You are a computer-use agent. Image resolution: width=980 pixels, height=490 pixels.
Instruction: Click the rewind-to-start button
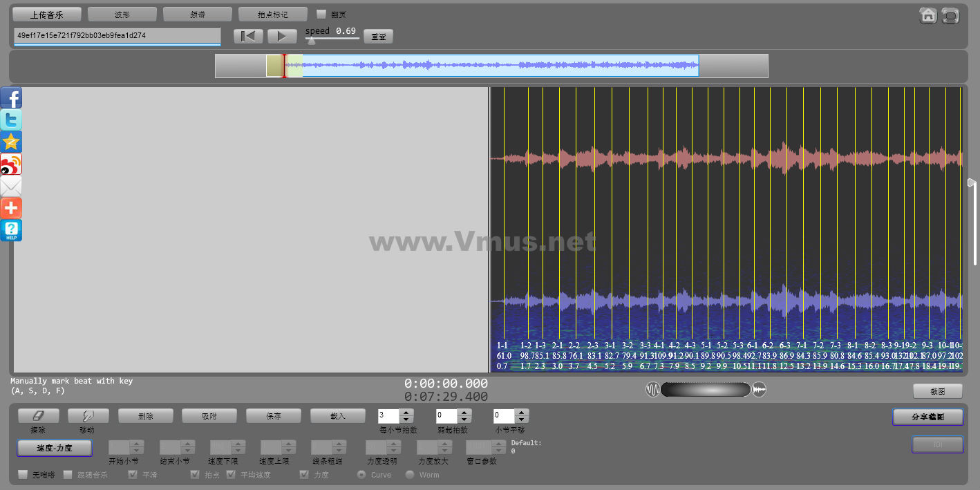coord(248,36)
